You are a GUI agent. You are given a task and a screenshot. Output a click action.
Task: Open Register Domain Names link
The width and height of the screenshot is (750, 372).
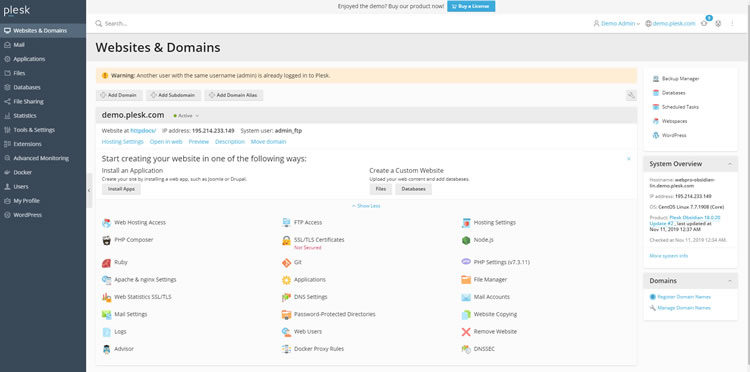click(684, 297)
